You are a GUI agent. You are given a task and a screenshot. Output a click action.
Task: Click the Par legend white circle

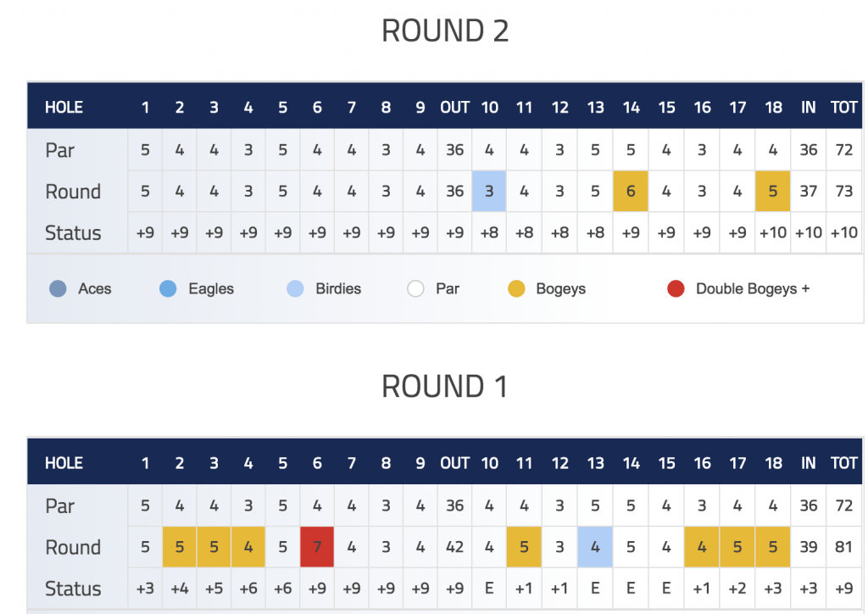coord(415,288)
